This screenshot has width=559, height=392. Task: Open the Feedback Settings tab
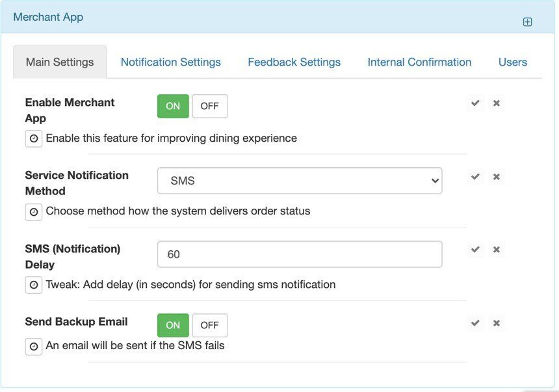294,62
